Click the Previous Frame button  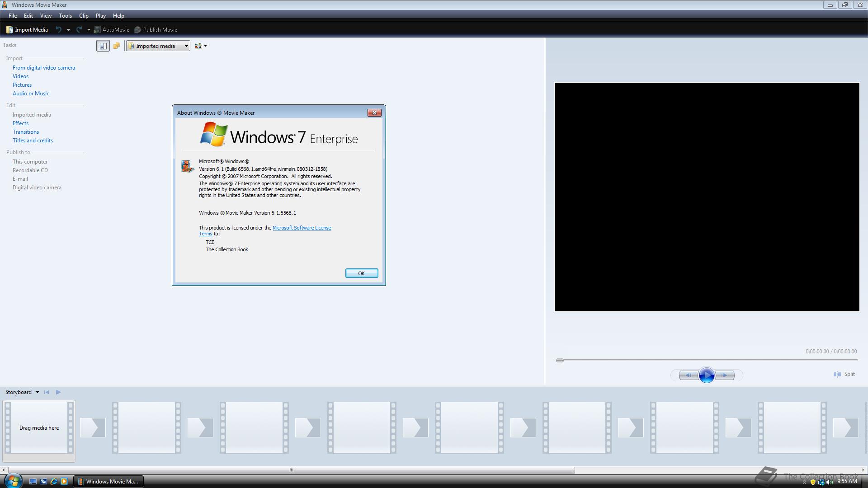(688, 375)
